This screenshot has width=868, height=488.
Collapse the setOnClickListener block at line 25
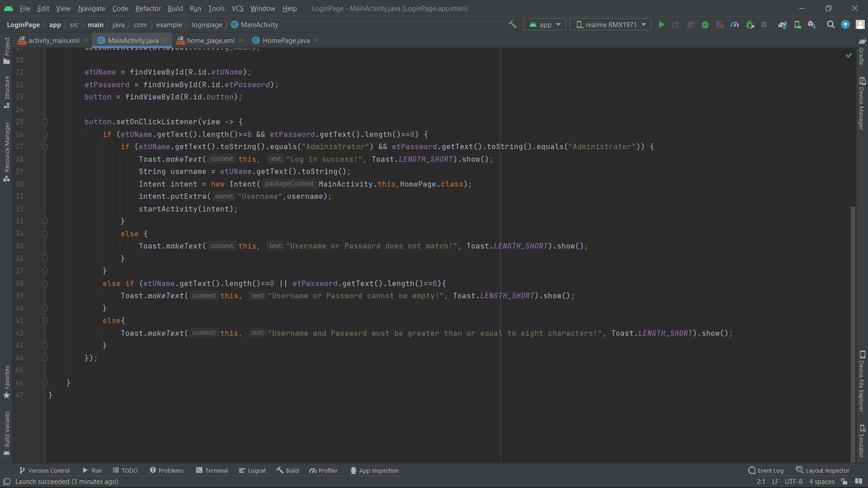click(45, 122)
